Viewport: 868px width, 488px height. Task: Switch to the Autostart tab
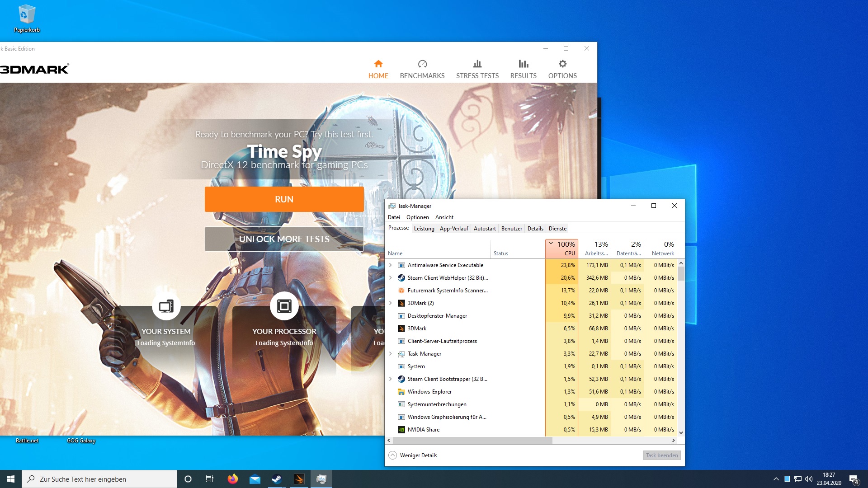pos(485,229)
